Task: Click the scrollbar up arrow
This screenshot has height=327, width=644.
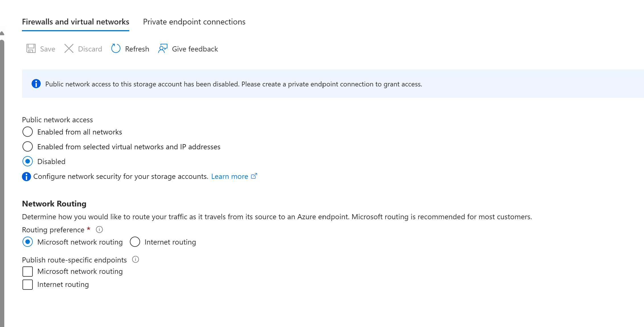Action: [x=2, y=33]
